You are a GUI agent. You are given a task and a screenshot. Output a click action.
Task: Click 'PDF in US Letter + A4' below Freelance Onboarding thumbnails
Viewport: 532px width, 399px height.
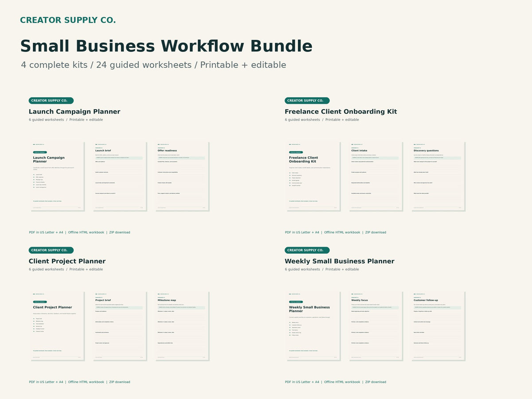[302, 232]
